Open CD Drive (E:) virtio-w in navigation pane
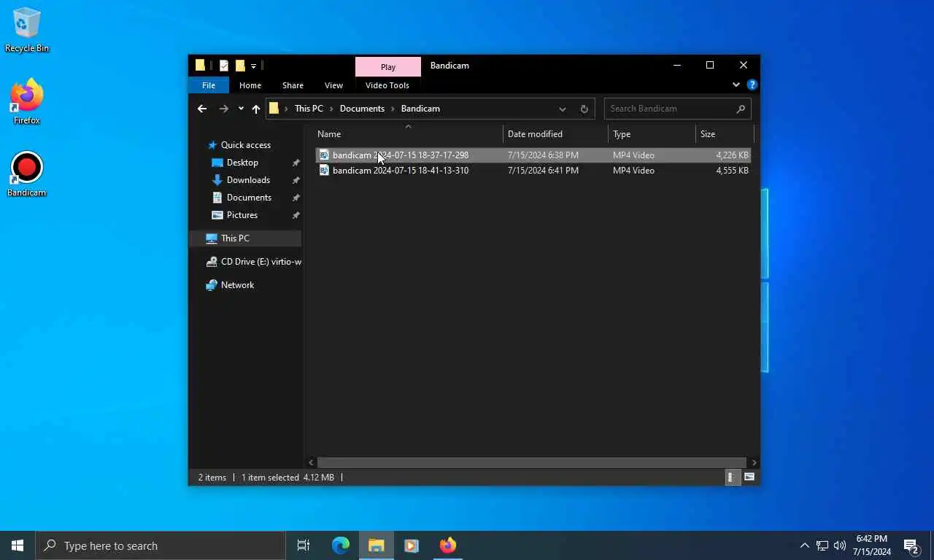The height and width of the screenshot is (560, 934). [253, 262]
